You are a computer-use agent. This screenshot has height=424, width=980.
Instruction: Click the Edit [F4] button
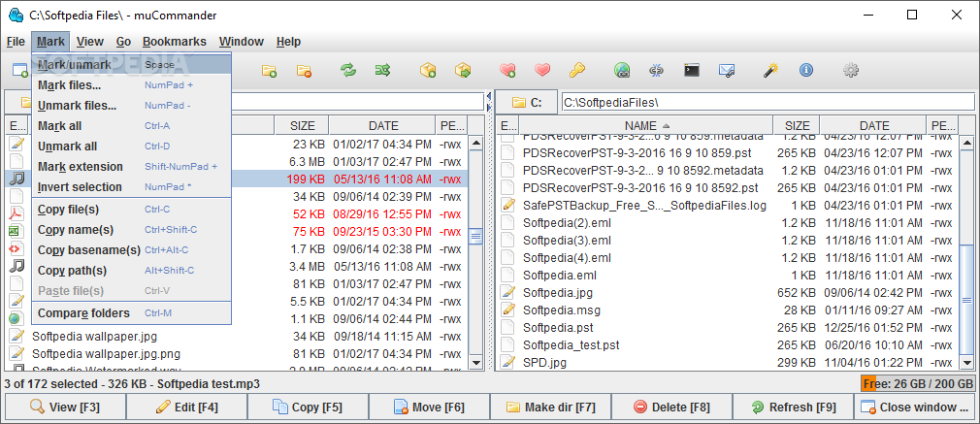(x=186, y=408)
